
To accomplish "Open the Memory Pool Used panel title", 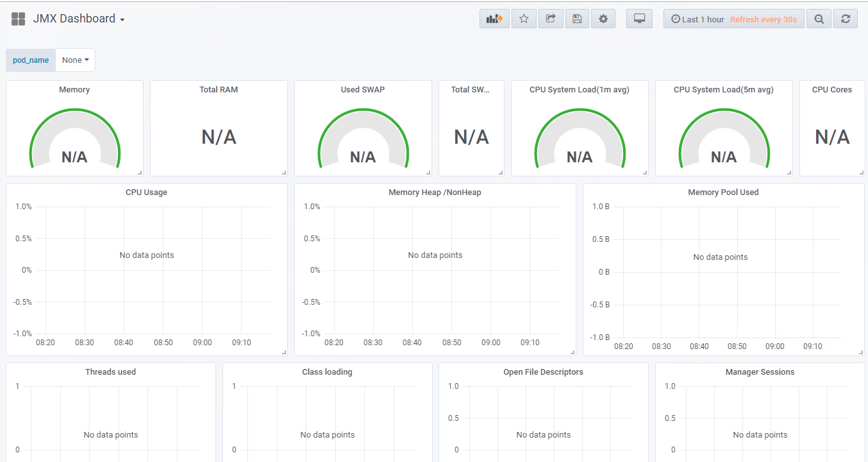I will point(723,192).
